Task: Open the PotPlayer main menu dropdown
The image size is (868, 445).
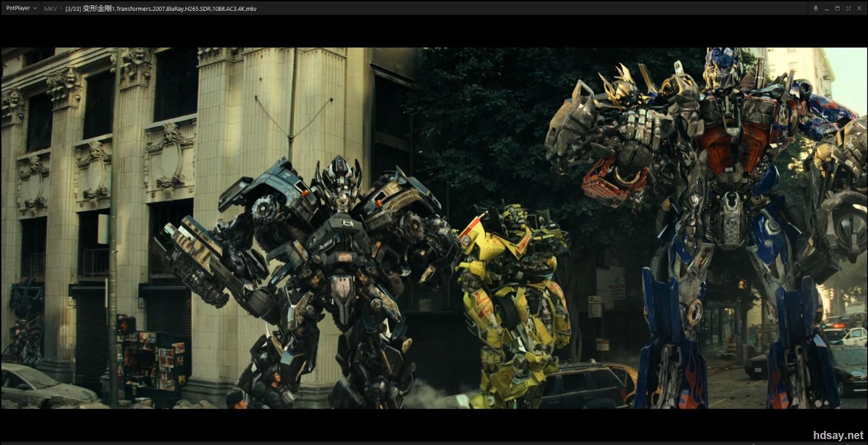Action: (21, 8)
